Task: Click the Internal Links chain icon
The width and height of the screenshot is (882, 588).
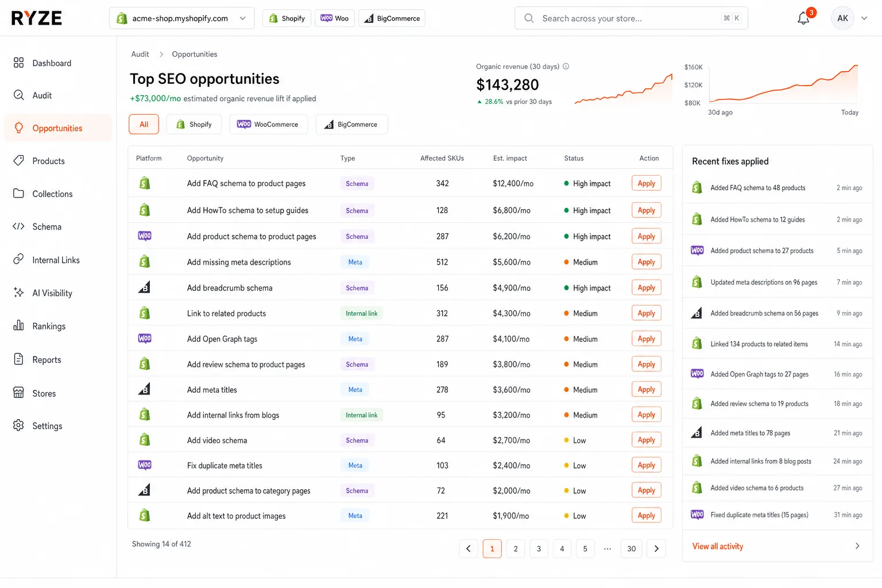Action: [18, 260]
